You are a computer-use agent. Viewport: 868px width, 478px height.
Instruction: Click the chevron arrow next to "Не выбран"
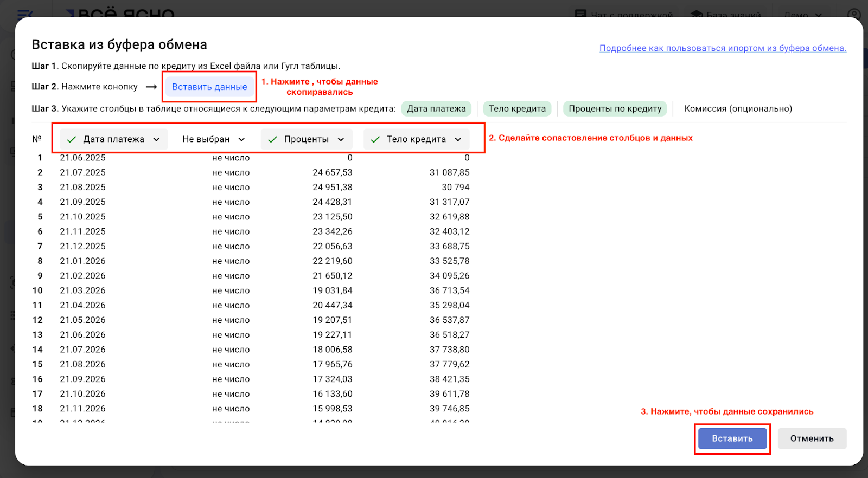click(x=241, y=139)
